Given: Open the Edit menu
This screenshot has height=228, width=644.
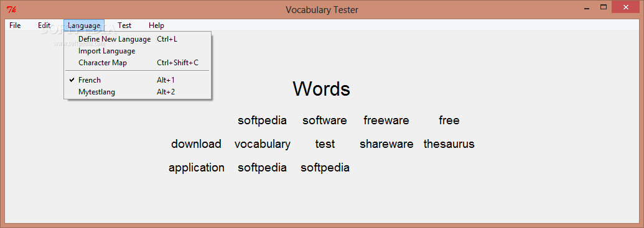Looking at the screenshot, I should click(44, 25).
